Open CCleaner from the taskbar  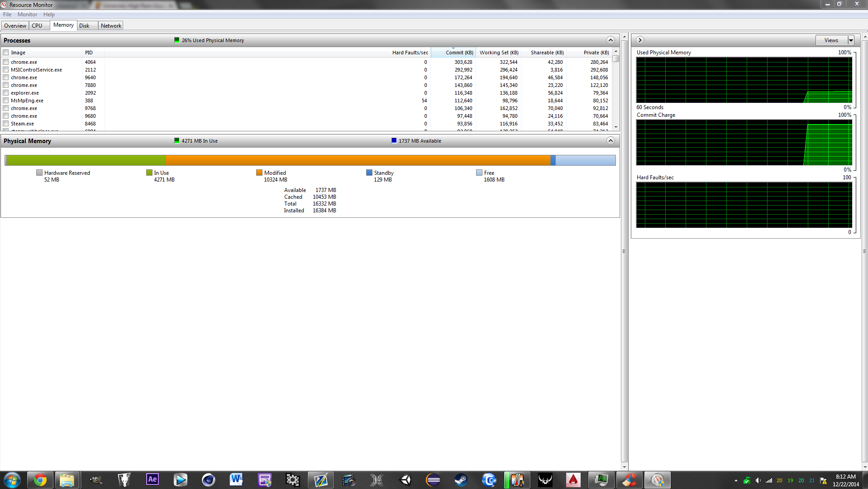(x=629, y=480)
